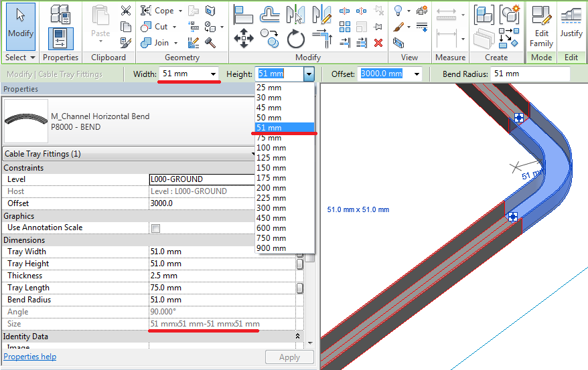588x370 pixels.
Task: Choose 25 mm from Height list
Action: tap(285, 87)
